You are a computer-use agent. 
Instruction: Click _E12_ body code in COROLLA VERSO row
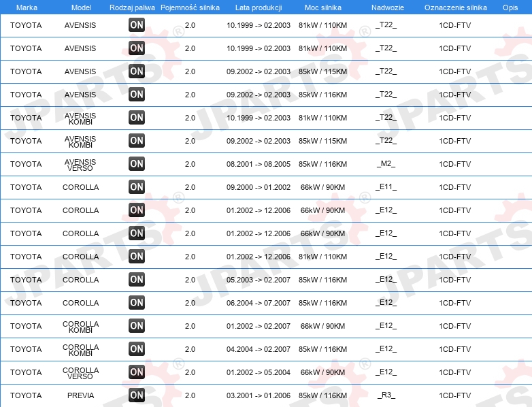pos(386,372)
